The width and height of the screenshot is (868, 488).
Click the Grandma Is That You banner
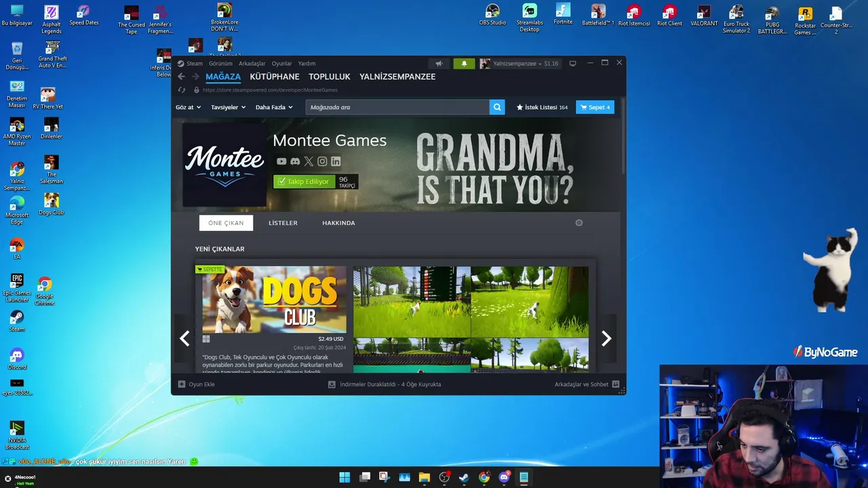(495, 169)
